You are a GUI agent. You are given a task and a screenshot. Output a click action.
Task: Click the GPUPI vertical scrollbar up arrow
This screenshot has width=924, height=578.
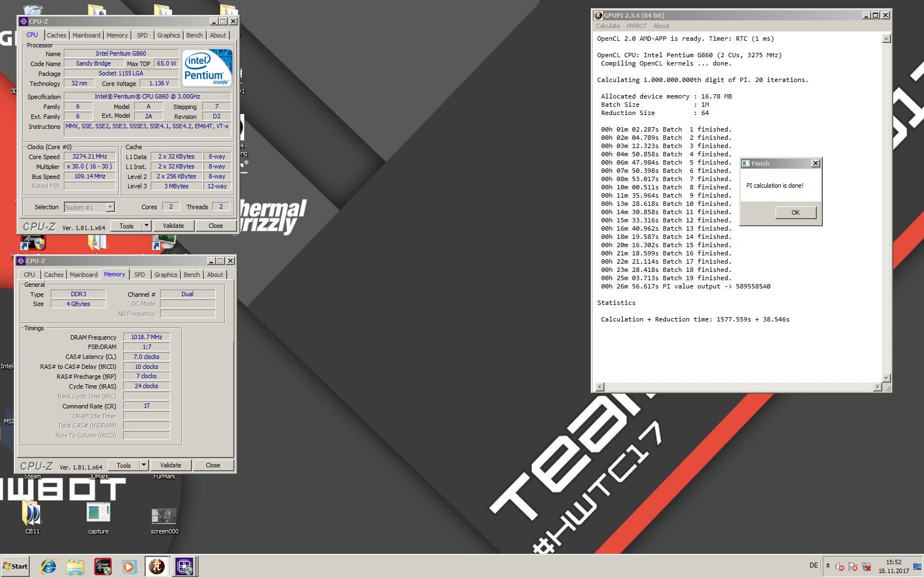tap(886, 39)
